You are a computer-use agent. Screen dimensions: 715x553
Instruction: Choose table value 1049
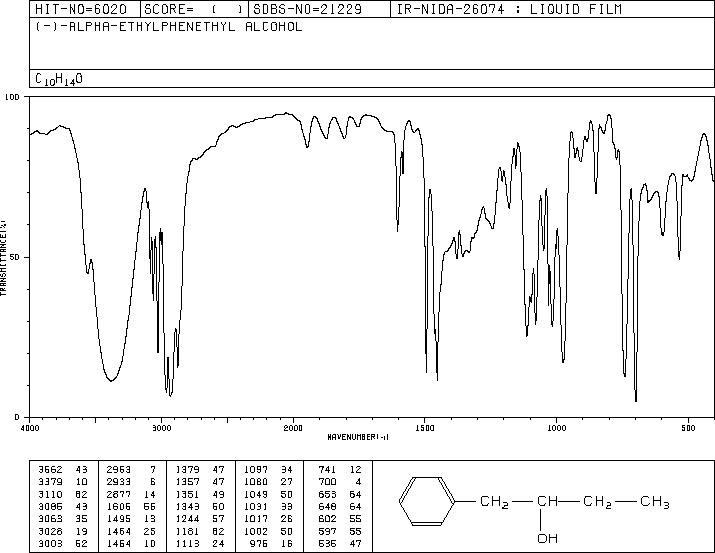[x=256, y=494]
